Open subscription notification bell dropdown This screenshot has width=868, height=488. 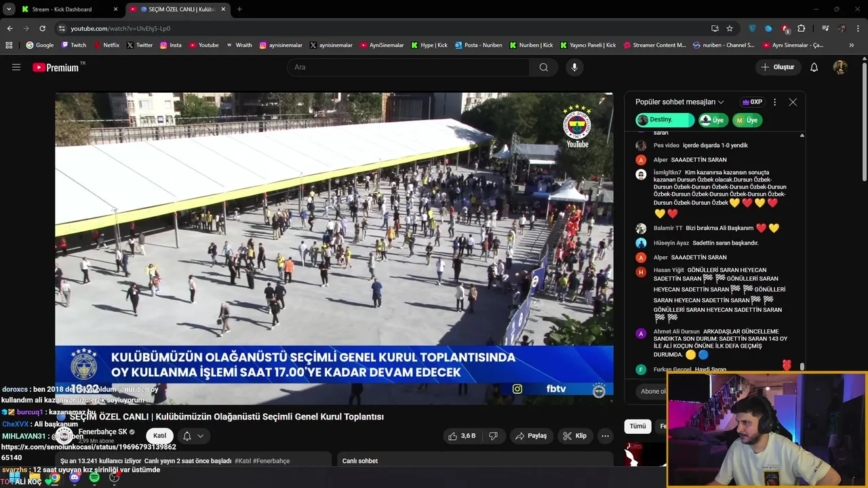point(193,436)
